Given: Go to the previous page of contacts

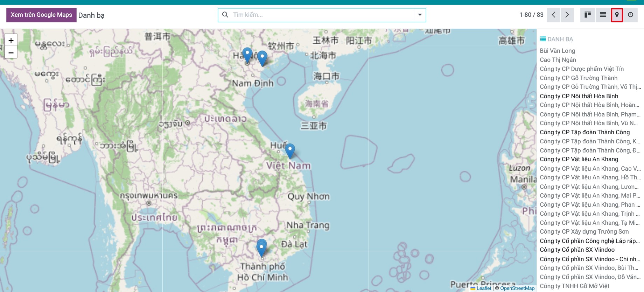Looking at the screenshot, I should tap(553, 15).
